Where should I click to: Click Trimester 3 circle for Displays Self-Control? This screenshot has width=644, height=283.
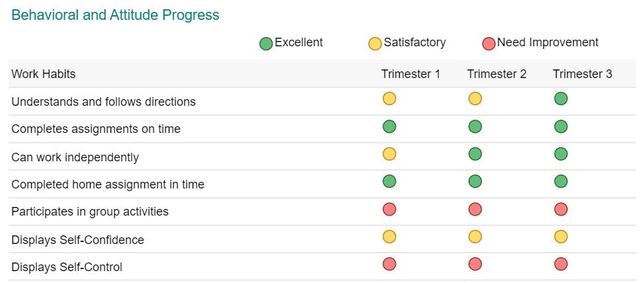pos(561,264)
